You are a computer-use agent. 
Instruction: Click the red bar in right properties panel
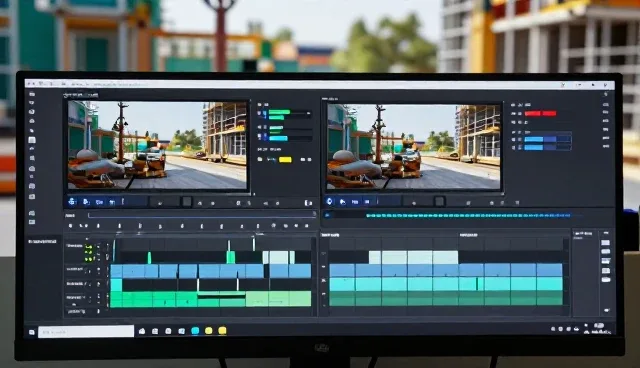click(540, 113)
